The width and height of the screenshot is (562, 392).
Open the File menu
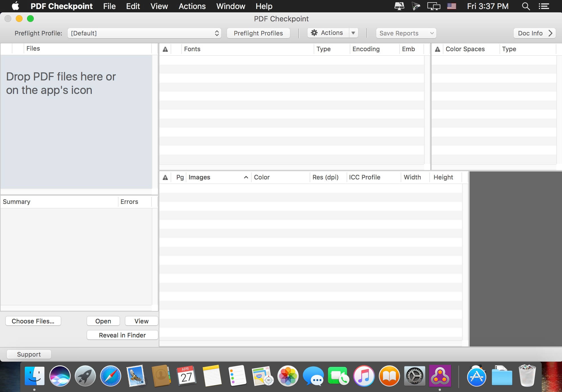(109, 6)
